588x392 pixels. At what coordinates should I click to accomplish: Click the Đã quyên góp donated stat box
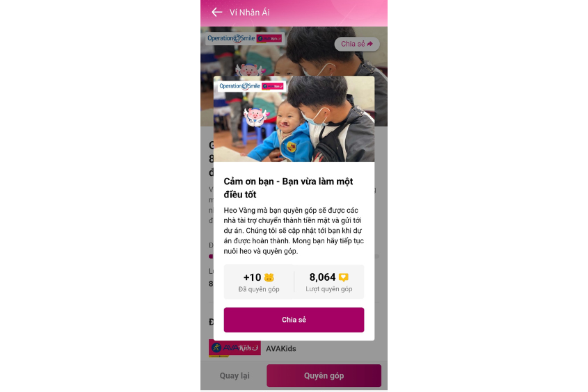click(259, 282)
